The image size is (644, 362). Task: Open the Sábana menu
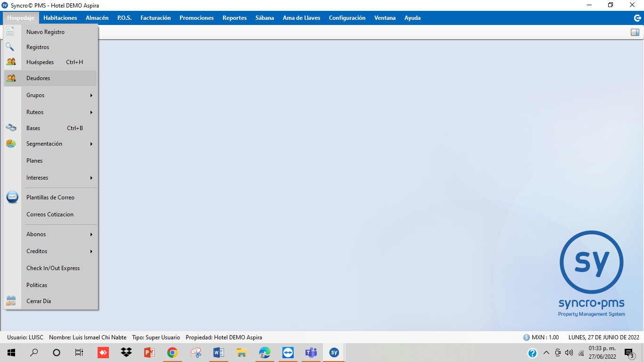pyautogui.click(x=265, y=18)
